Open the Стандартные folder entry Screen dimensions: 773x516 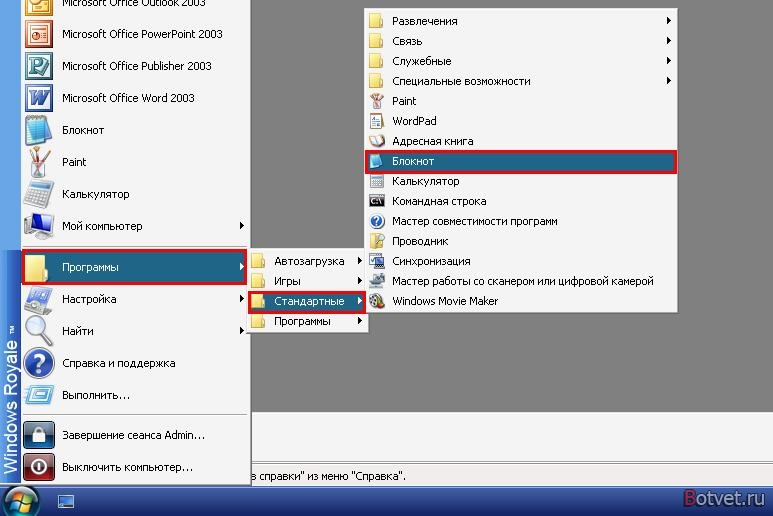(x=307, y=301)
